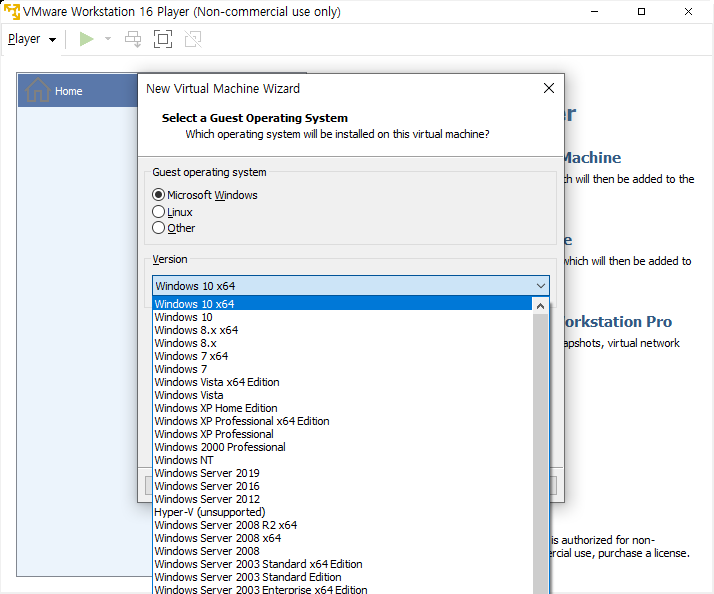The image size is (714, 594).
Task: Choose Windows NT from list
Action: (x=342, y=460)
